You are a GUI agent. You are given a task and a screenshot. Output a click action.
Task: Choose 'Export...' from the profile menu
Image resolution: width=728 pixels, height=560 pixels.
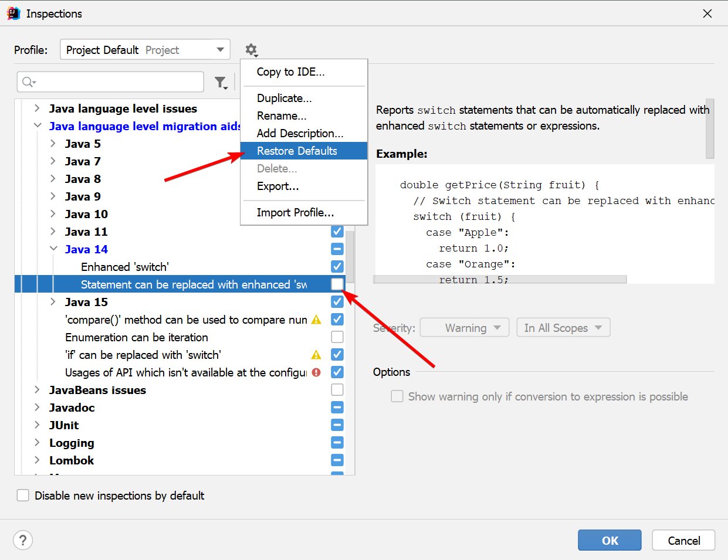click(x=304, y=186)
